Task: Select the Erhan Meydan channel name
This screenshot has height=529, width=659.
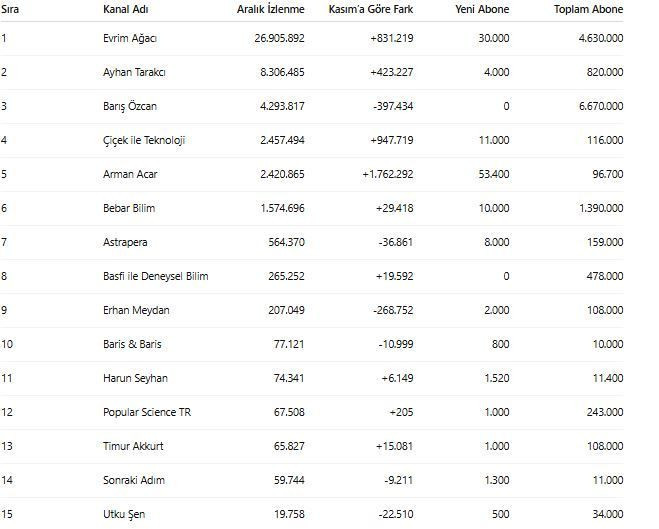Action: [136, 310]
